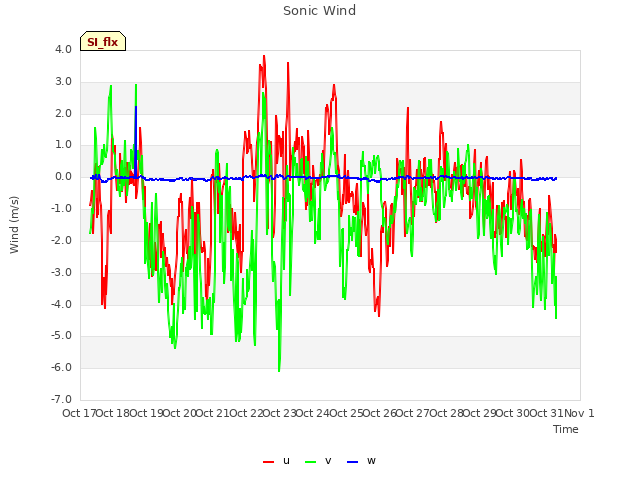Image resolution: width=640 pixels, height=480 pixels.
Task: Click the -4.0 y-axis tick label
Action: coord(62,304)
